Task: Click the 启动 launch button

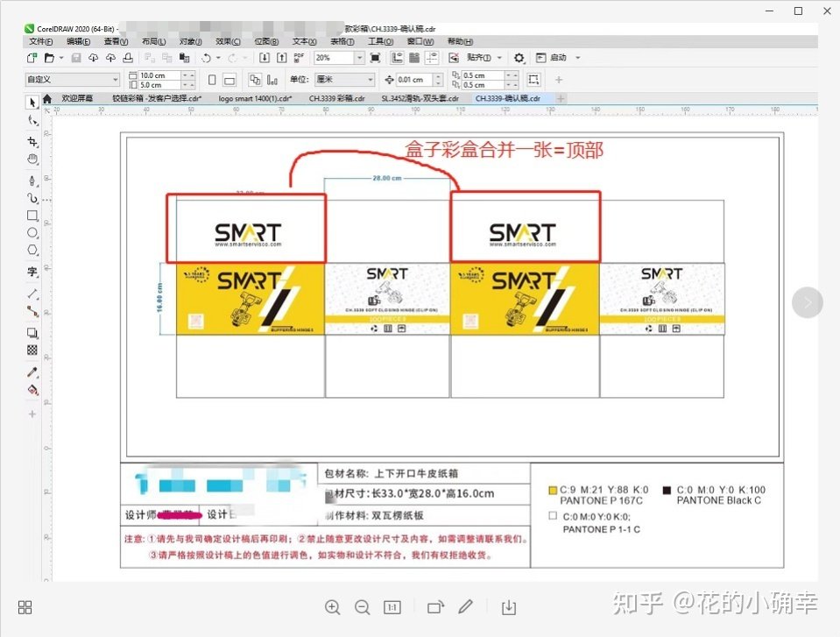Action: tap(552, 57)
